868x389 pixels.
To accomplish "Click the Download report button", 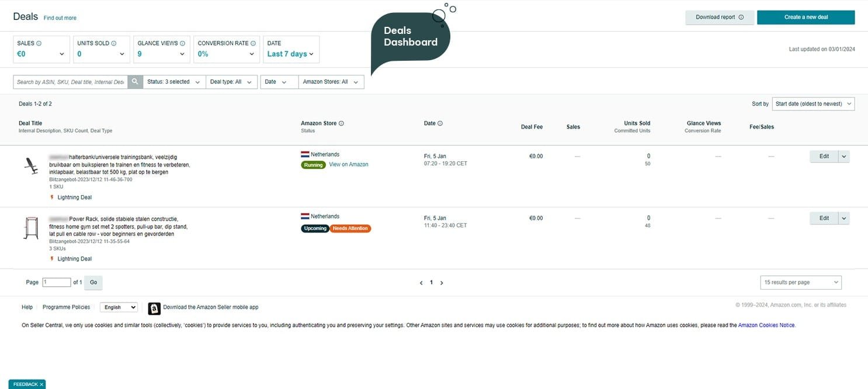I will click(720, 18).
